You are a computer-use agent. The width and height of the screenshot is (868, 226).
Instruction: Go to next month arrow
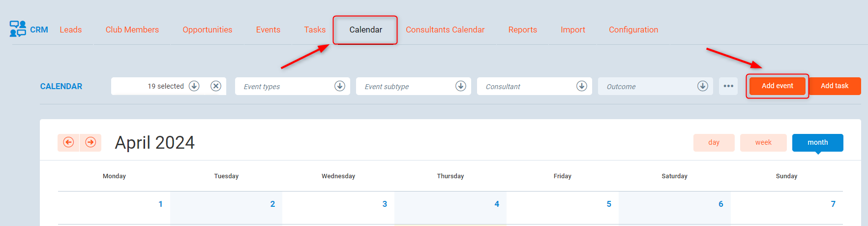click(x=90, y=142)
